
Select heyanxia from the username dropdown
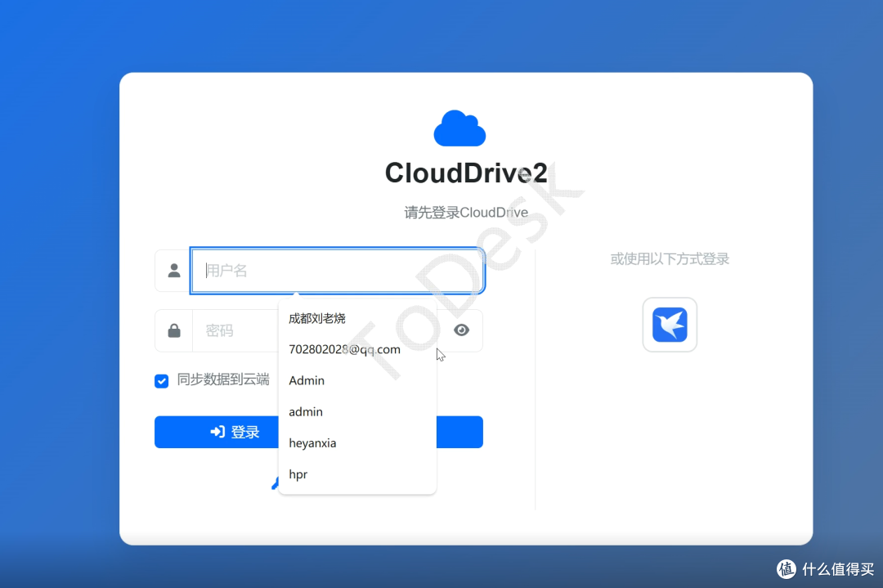(357, 443)
